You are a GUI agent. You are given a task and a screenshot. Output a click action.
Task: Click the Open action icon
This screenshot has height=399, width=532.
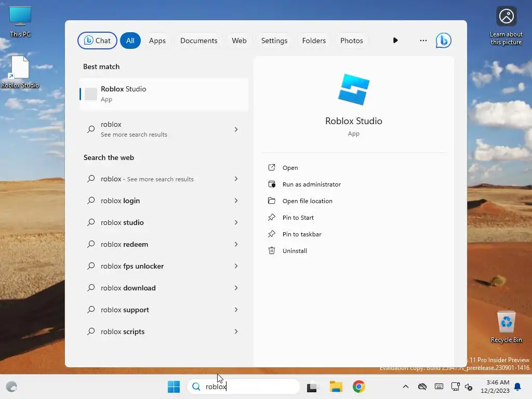pos(272,167)
